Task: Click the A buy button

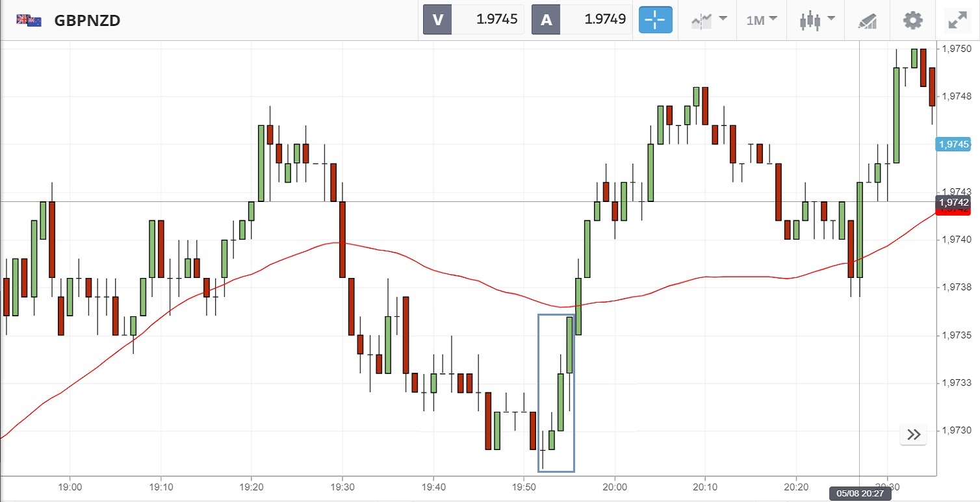Action: click(547, 19)
